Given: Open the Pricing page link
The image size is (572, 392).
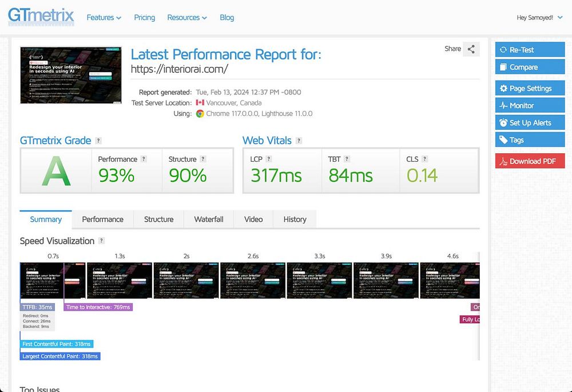Looking at the screenshot, I should pos(145,18).
